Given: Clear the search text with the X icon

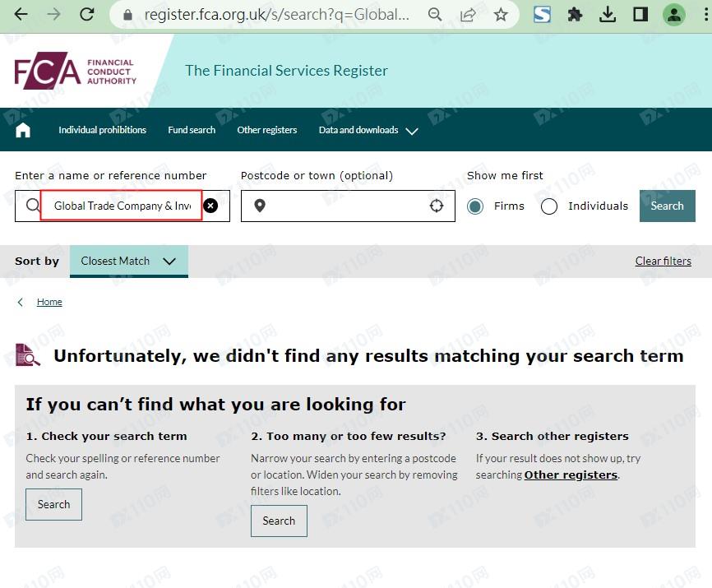Looking at the screenshot, I should pos(210,206).
